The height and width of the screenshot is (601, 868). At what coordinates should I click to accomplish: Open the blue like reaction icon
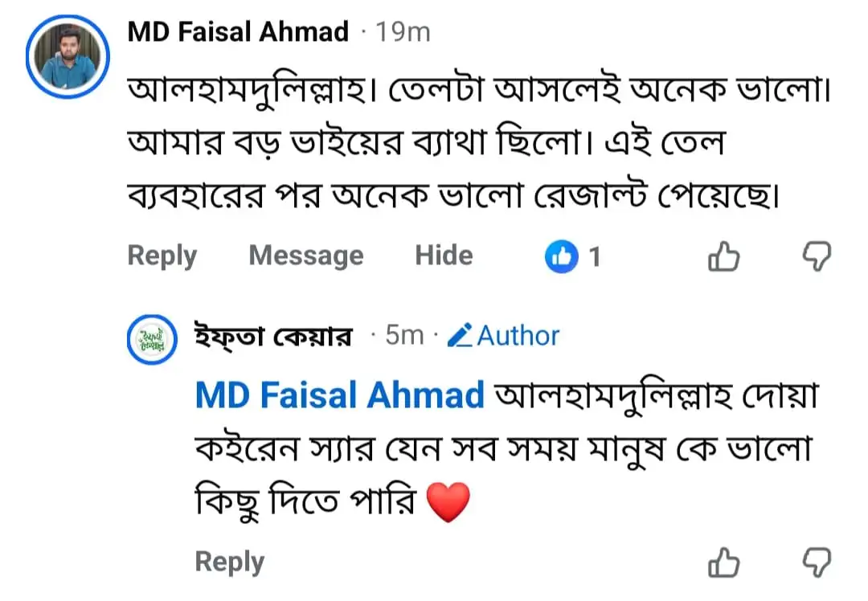[561, 257]
